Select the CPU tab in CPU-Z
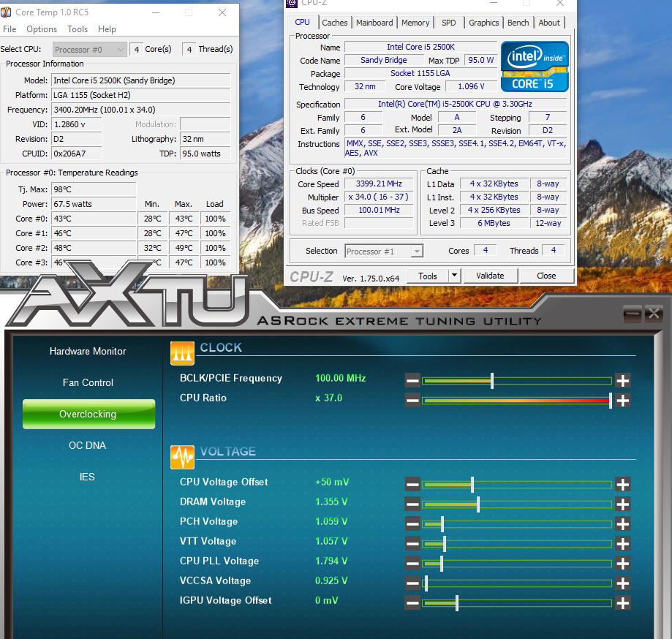The image size is (672, 639). point(302,22)
